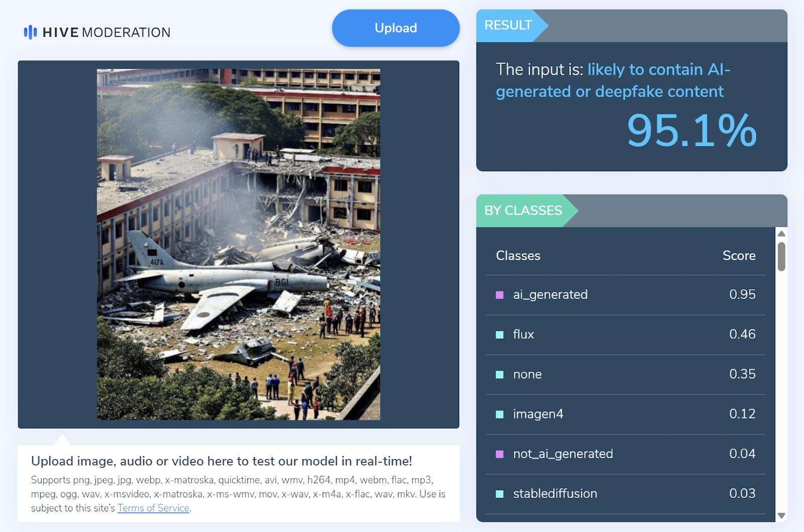
Task: Click the scroll down arrow in classes list
Action: (x=781, y=515)
